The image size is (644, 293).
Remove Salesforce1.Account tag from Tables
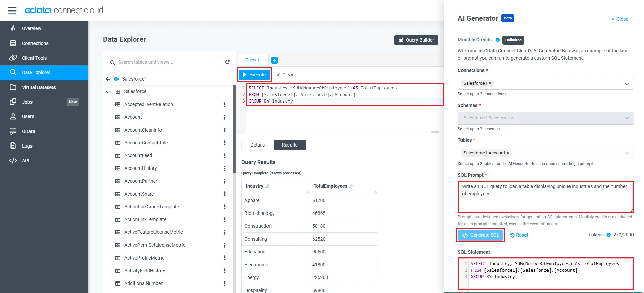tap(508, 153)
